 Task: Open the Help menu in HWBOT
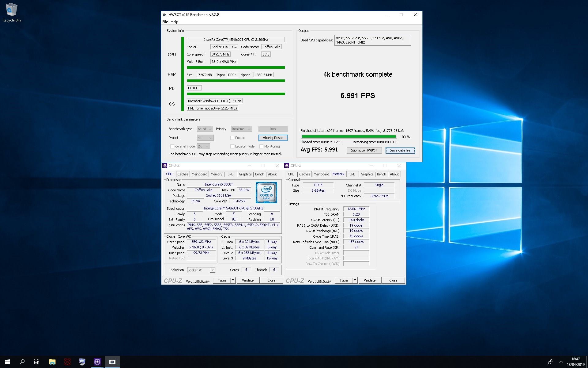point(174,22)
